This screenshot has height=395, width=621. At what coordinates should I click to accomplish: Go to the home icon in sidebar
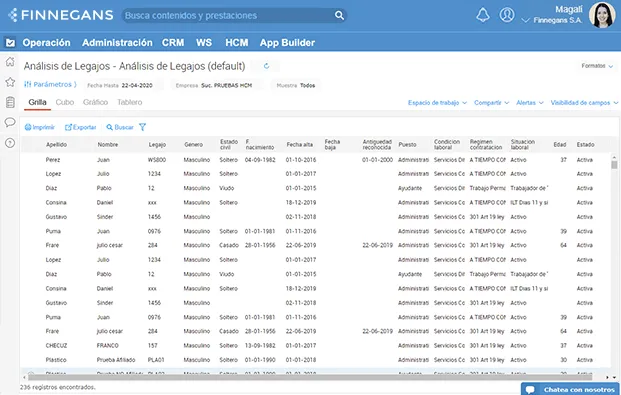point(10,62)
